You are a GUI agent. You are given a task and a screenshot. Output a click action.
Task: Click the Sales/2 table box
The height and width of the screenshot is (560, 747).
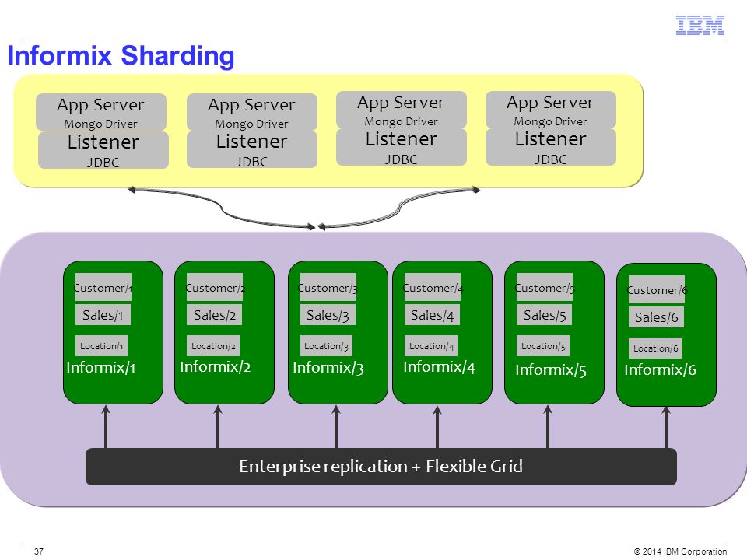pyautogui.click(x=215, y=315)
